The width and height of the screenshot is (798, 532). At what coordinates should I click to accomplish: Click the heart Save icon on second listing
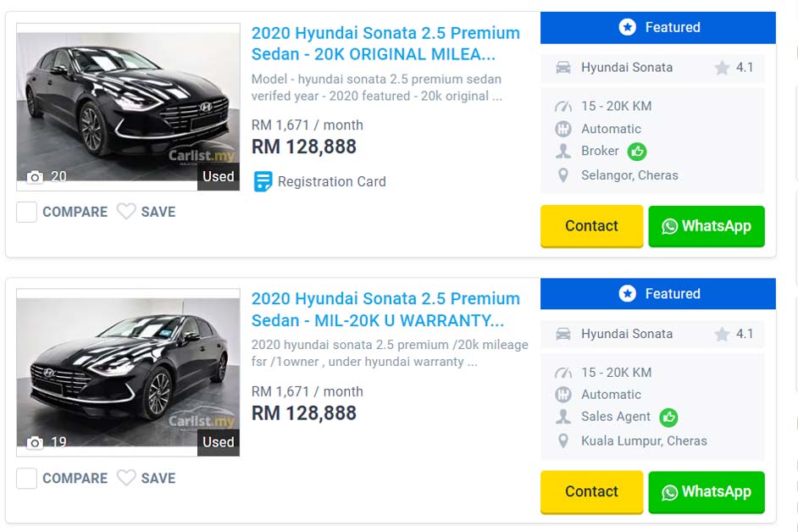point(126,478)
